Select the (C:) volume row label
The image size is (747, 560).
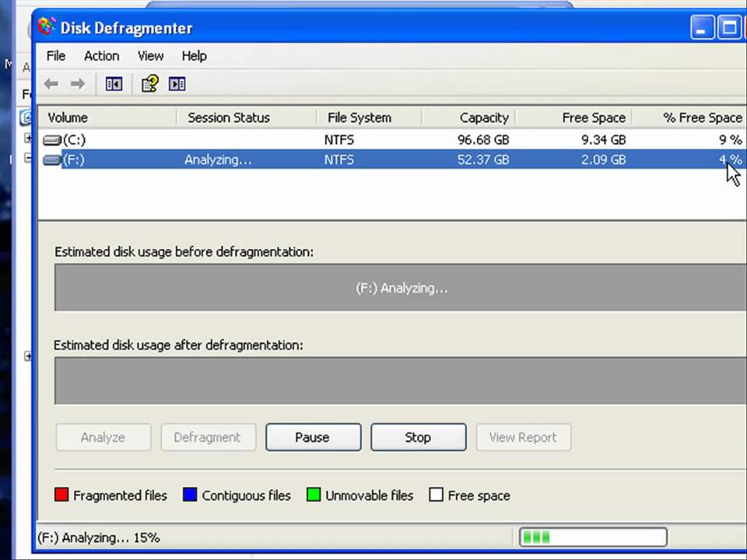point(75,140)
